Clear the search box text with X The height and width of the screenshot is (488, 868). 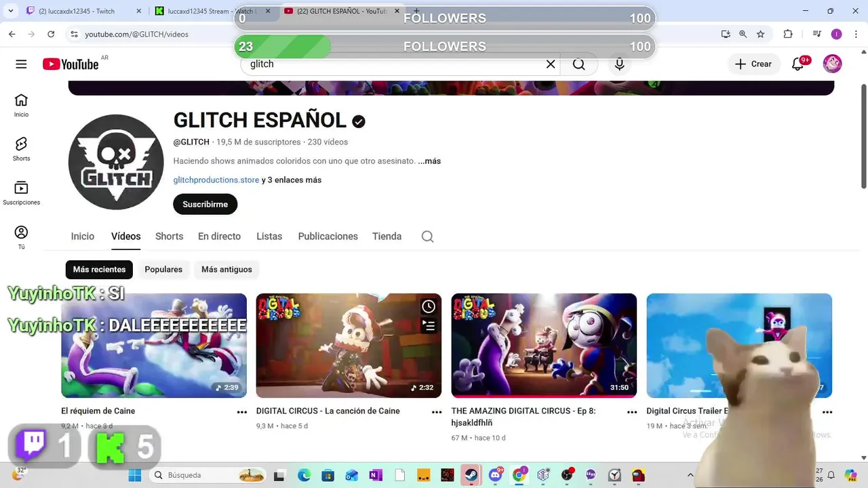[x=551, y=64]
